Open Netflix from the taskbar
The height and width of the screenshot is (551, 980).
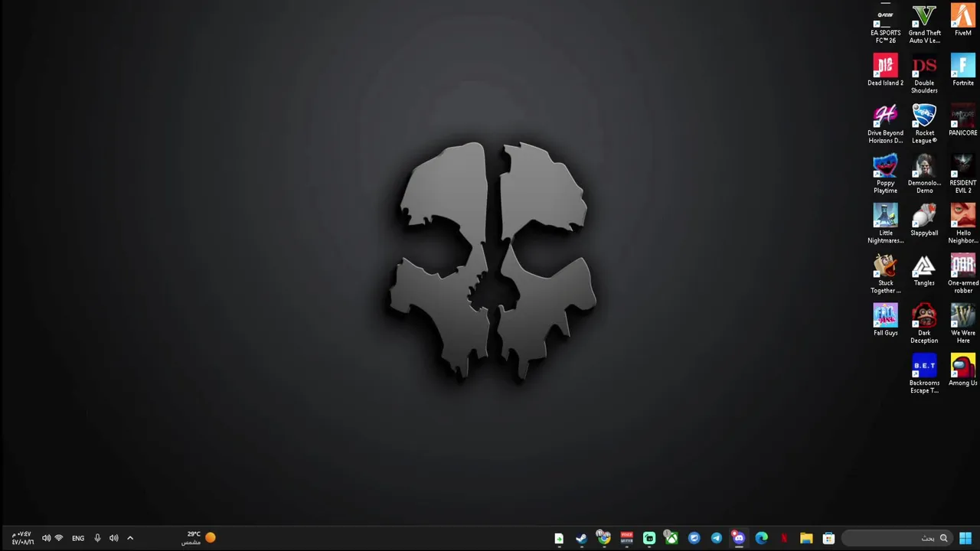tap(783, 538)
